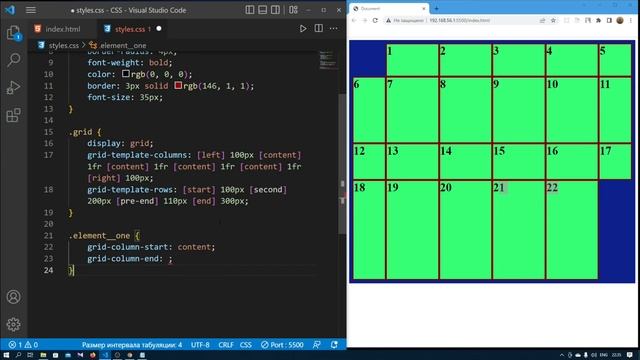Bookmark this page with star icon
The width and height of the screenshot is (640, 360).
(x=553, y=20)
